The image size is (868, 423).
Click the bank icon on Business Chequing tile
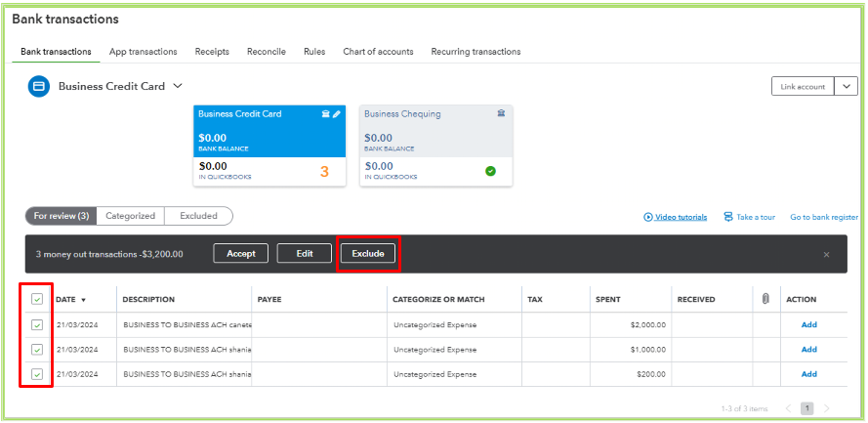[x=501, y=113]
